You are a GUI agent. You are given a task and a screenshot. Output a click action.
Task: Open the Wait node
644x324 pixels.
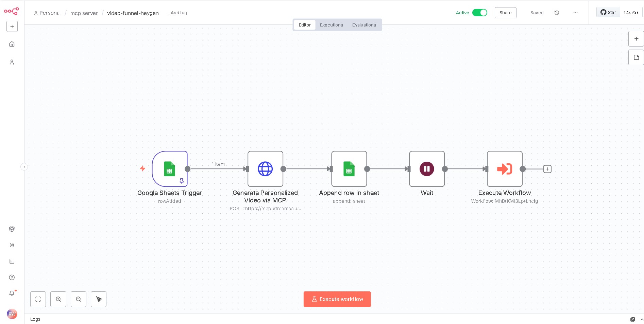(x=427, y=169)
